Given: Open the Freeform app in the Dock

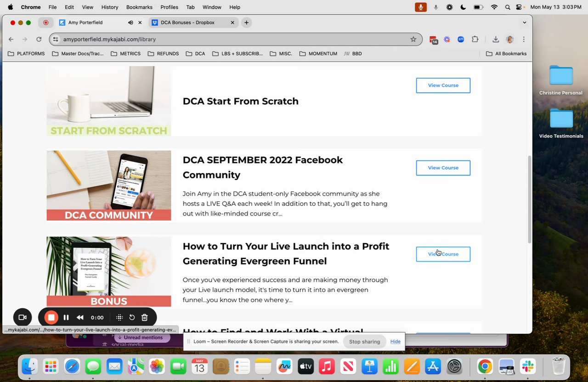Looking at the screenshot, I should 284,366.
